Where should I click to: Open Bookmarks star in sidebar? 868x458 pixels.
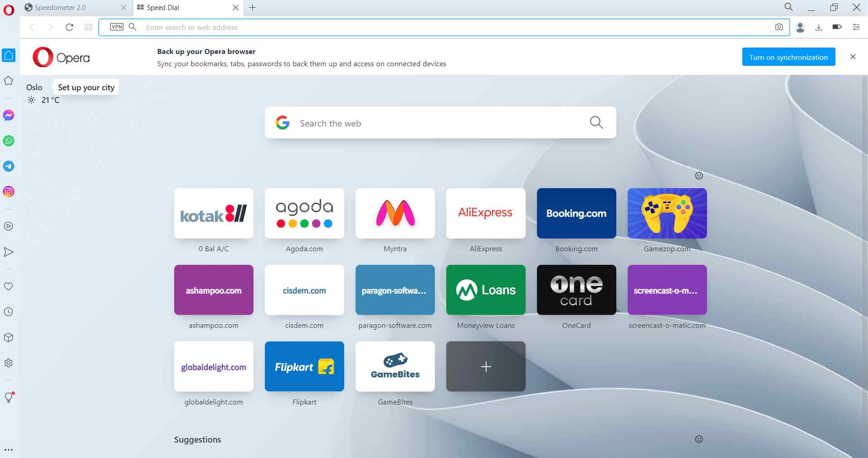9,81
